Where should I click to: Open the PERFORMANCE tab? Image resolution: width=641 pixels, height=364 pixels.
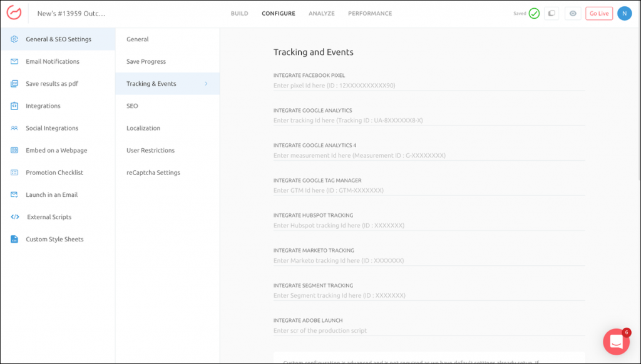(x=370, y=13)
